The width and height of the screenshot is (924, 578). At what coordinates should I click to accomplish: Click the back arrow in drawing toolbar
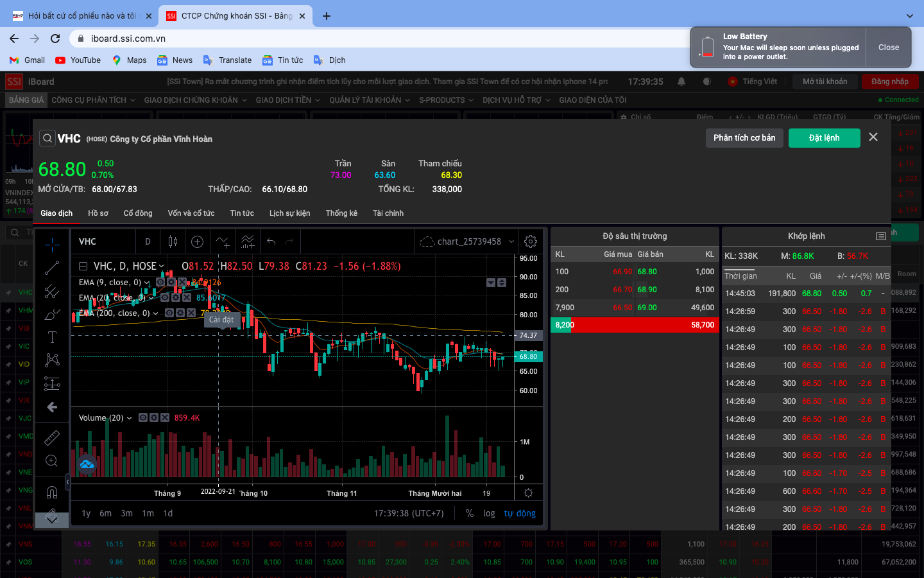[x=52, y=407]
